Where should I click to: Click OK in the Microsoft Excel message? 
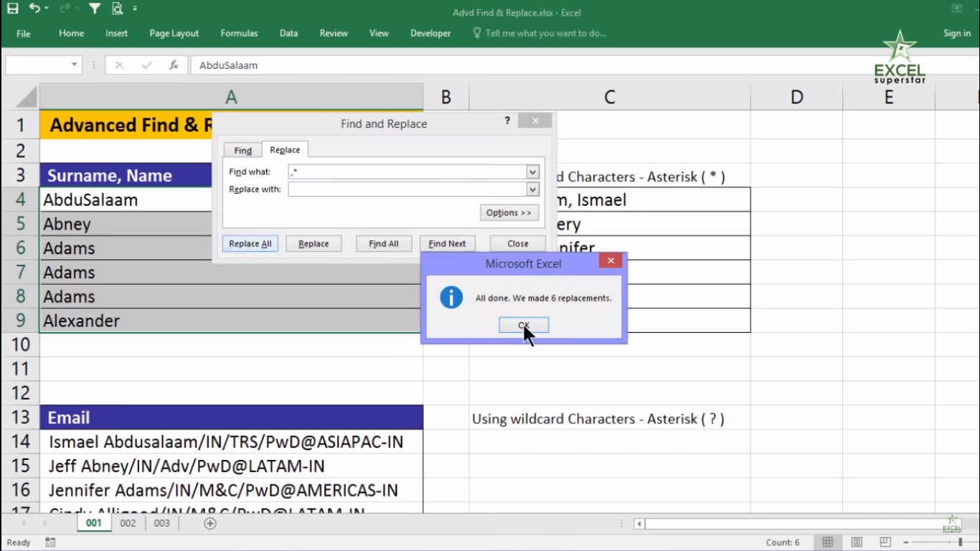(x=524, y=325)
